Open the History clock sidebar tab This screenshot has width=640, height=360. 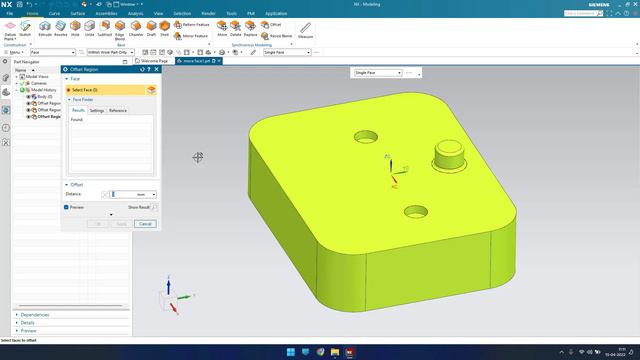coord(6,128)
